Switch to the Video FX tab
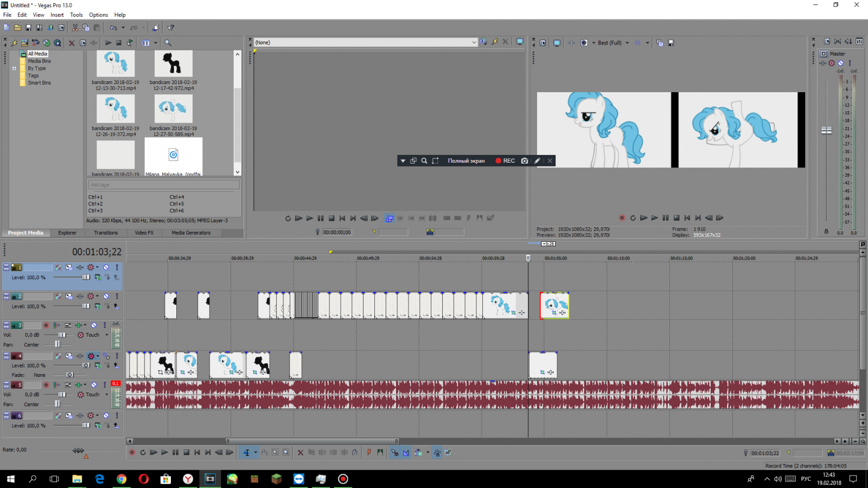Image resolution: width=868 pixels, height=488 pixels. tap(144, 233)
